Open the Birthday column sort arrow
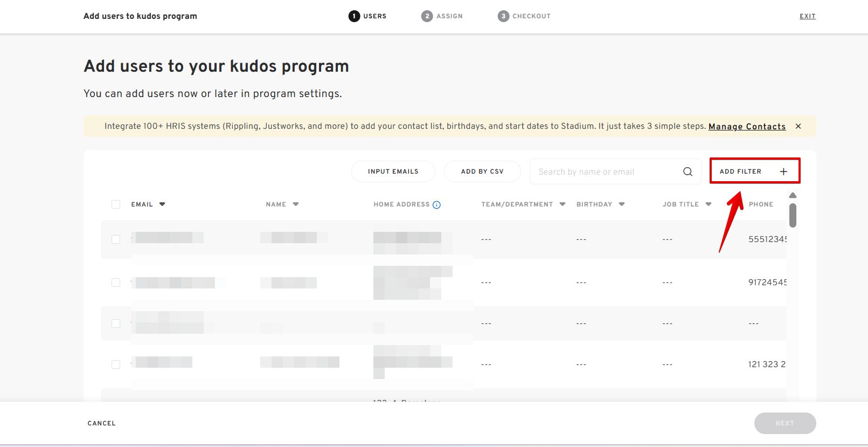This screenshot has height=447, width=868. click(x=622, y=204)
